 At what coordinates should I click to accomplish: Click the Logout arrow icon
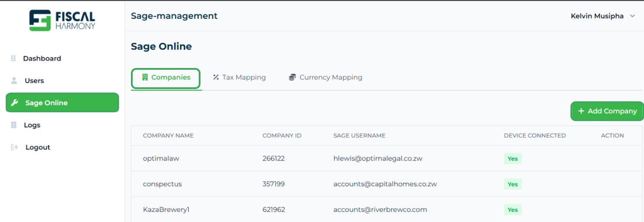pyautogui.click(x=14, y=147)
